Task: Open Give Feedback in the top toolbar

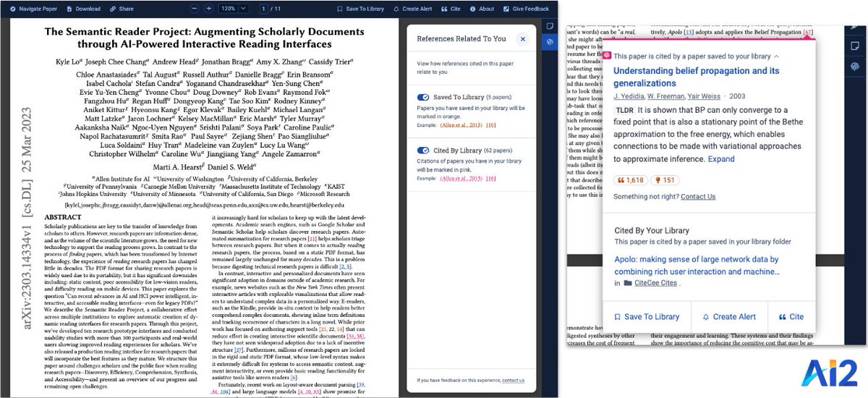Action: 525,9
